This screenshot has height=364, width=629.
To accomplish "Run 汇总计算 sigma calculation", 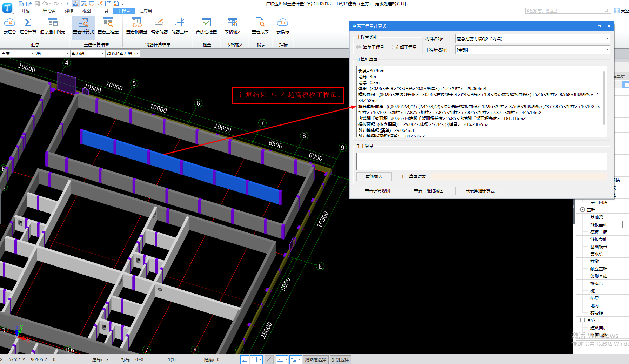I will [28, 26].
